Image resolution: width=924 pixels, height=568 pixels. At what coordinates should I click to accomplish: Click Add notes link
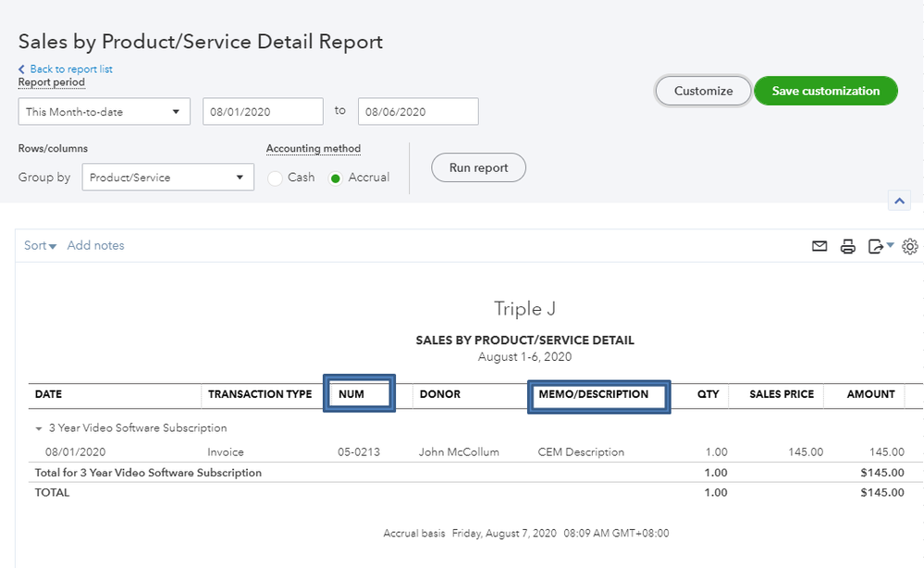tap(95, 246)
